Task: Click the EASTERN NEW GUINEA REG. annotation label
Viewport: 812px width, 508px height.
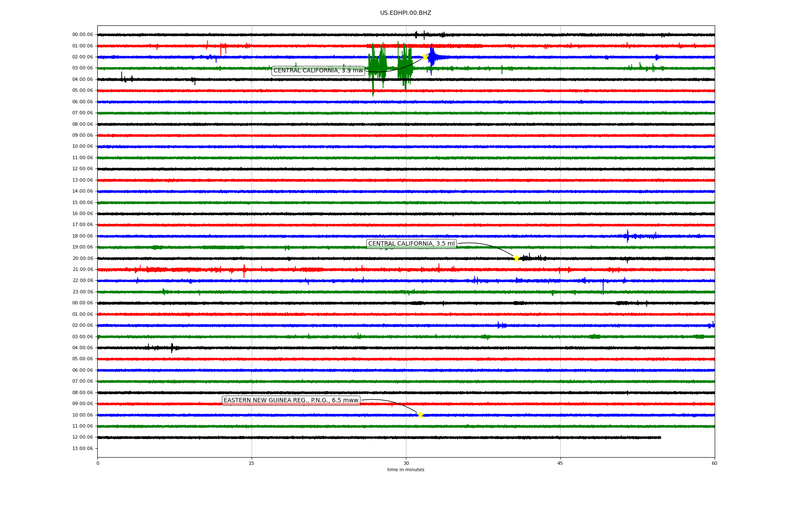Action: coord(291,400)
